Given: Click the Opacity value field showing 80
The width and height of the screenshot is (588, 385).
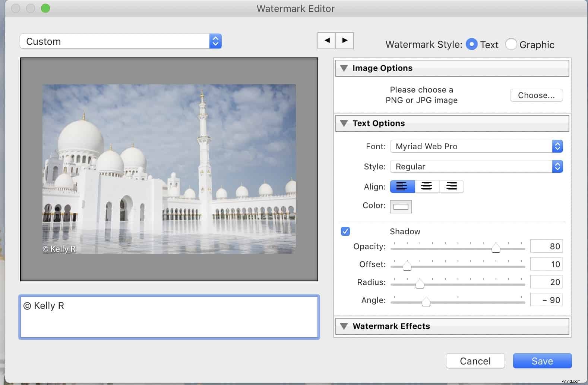Looking at the screenshot, I should [x=546, y=246].
